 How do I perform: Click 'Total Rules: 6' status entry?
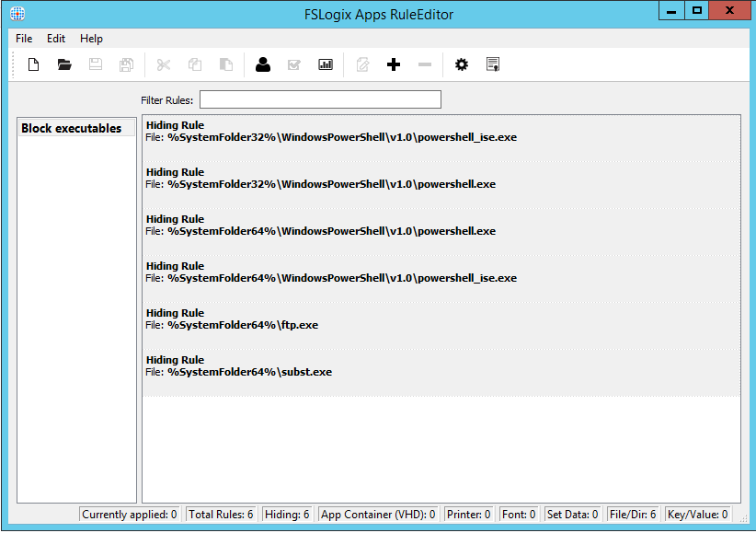coord(221,515)
